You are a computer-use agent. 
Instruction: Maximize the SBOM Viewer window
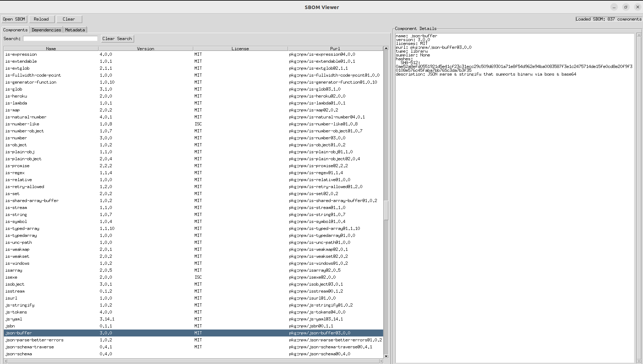click(x=626, y=7)
